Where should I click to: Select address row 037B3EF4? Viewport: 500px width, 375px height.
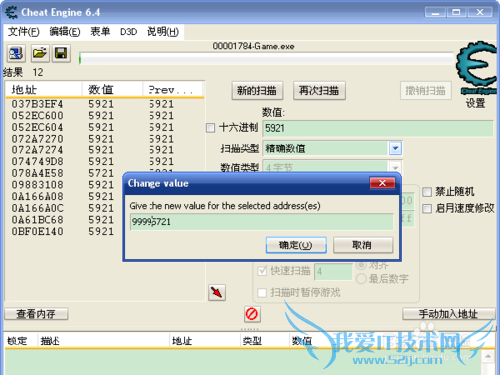pos(37,104)
